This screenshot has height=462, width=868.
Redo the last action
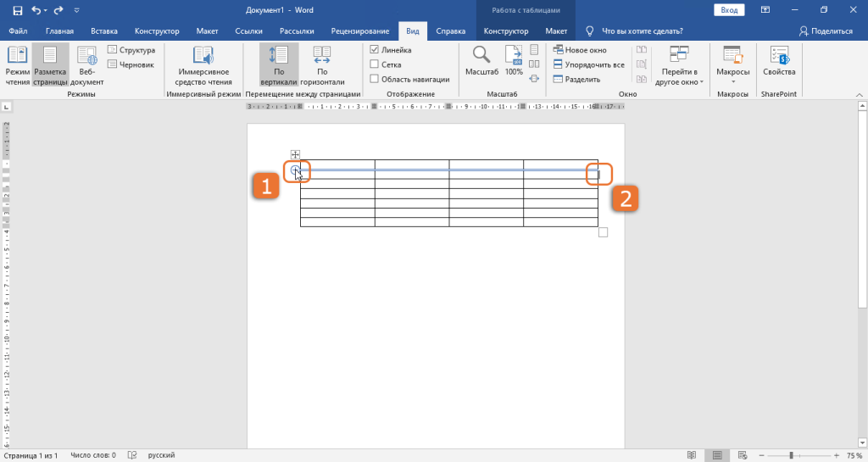(x=58, y=10)
